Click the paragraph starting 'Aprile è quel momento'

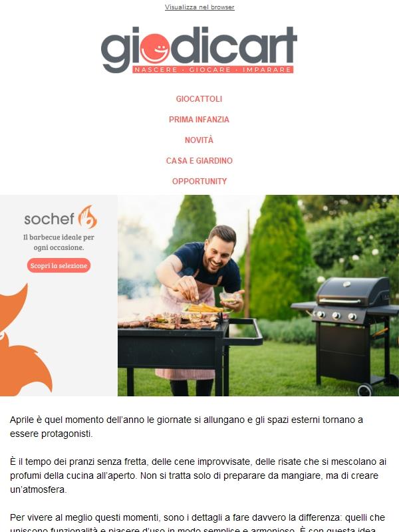tap(186, 426)
